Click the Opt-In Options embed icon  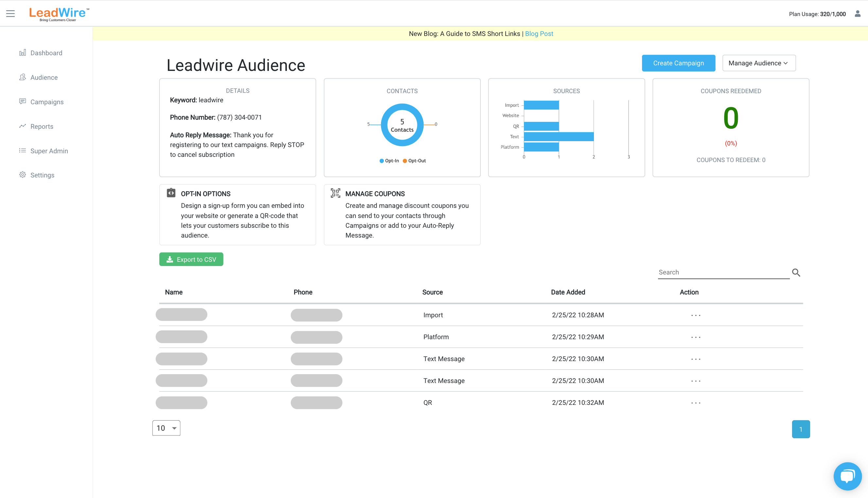(x=170, y=193)
